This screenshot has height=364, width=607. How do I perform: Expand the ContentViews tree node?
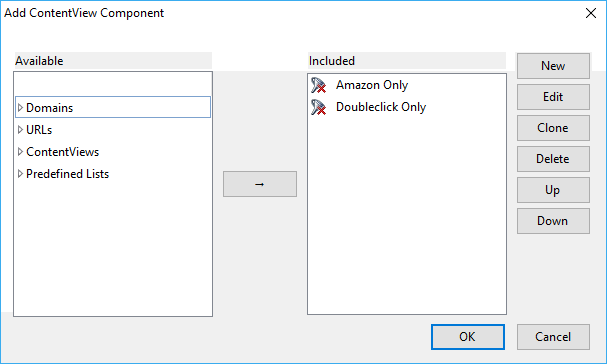(x=21, y=151)
